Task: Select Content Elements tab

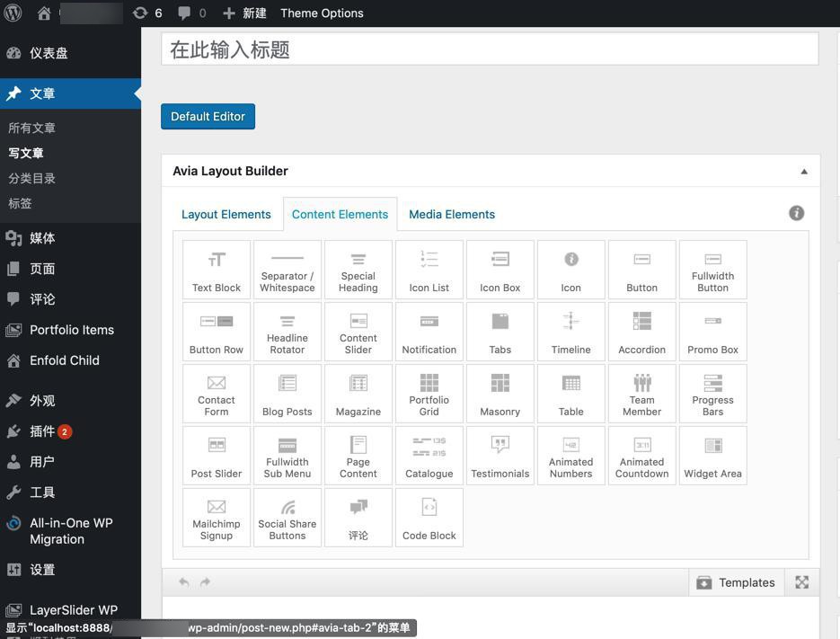Action: click(x=340, y=215)
